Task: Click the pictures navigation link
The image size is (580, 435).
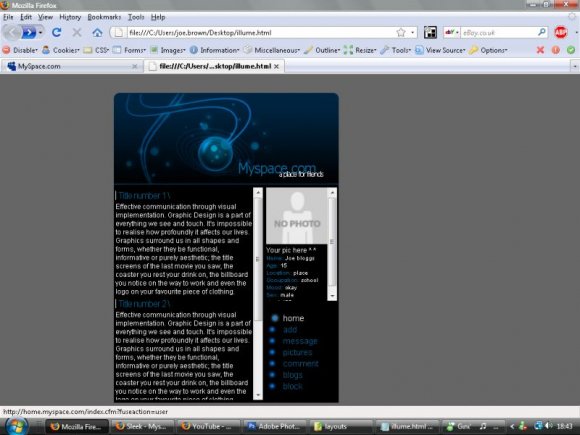Action: coord(297,353)
